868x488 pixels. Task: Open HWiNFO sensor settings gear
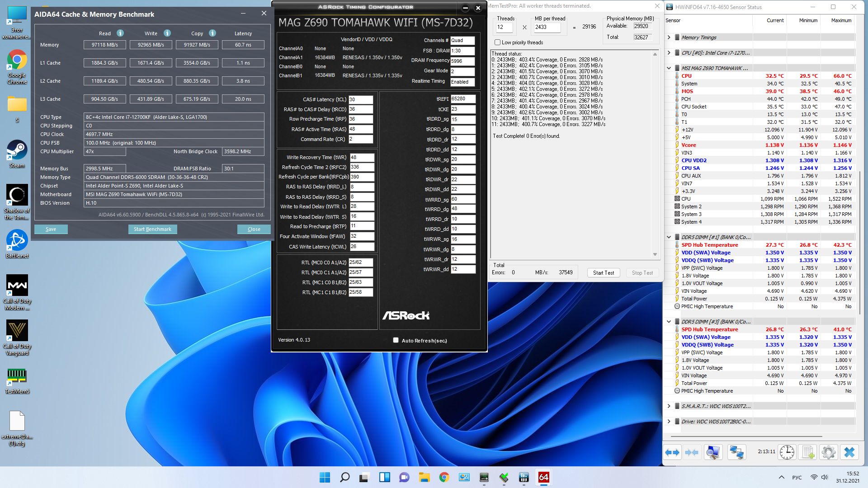[829, 452]
